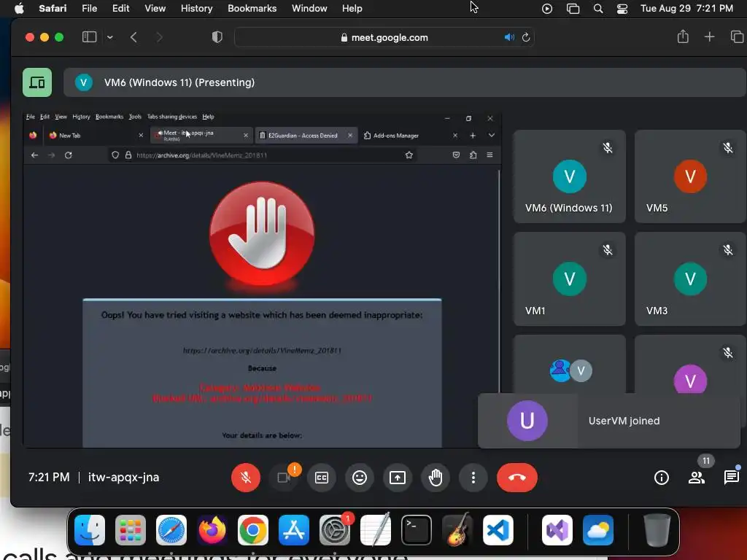Viewport: 747px width, 560px height.
Task: Open chat with everyone
Action: click(x=731, y=477)
